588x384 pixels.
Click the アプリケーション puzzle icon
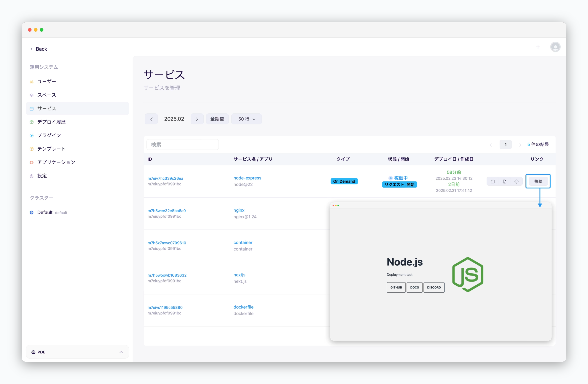coord(32,162)
